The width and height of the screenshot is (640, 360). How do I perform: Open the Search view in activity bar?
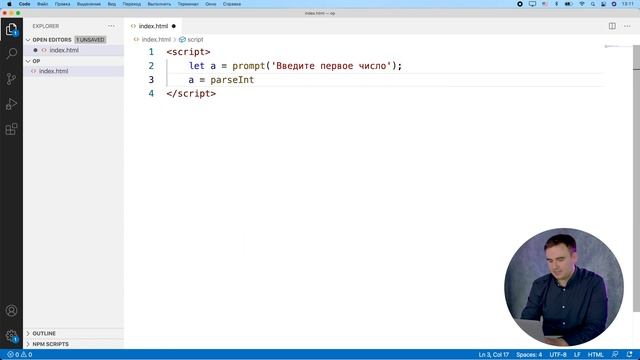11,53
